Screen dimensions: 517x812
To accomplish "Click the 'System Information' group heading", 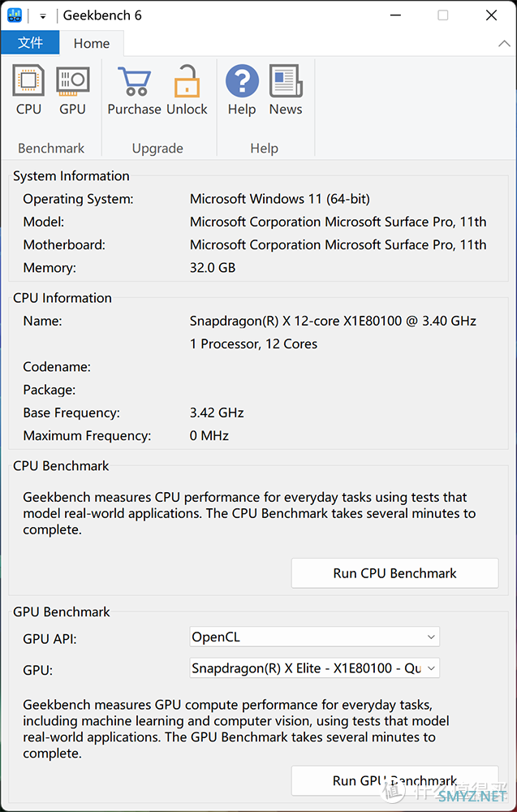I will point(71,176).
